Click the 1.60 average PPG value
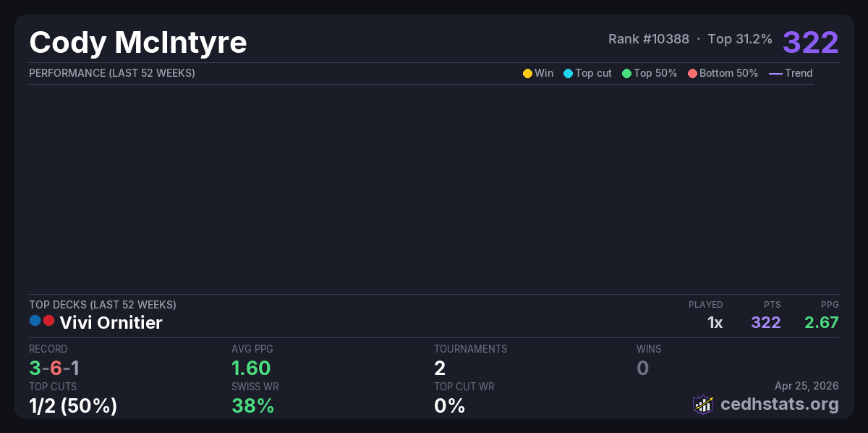The height and width of the screenshot is (433, 868). pos(251,368)
